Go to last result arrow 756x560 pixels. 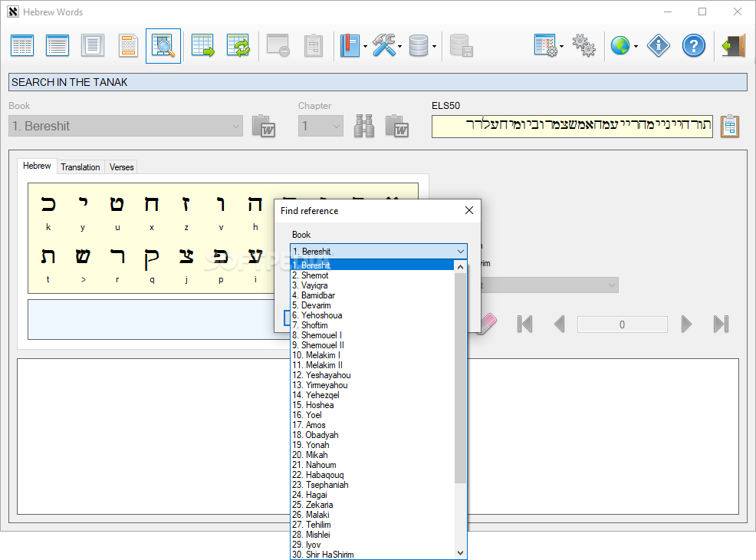721,324
